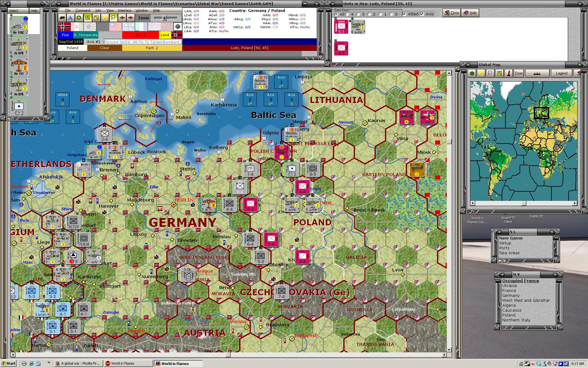Select the German flag in the country bar

[64, 27]
